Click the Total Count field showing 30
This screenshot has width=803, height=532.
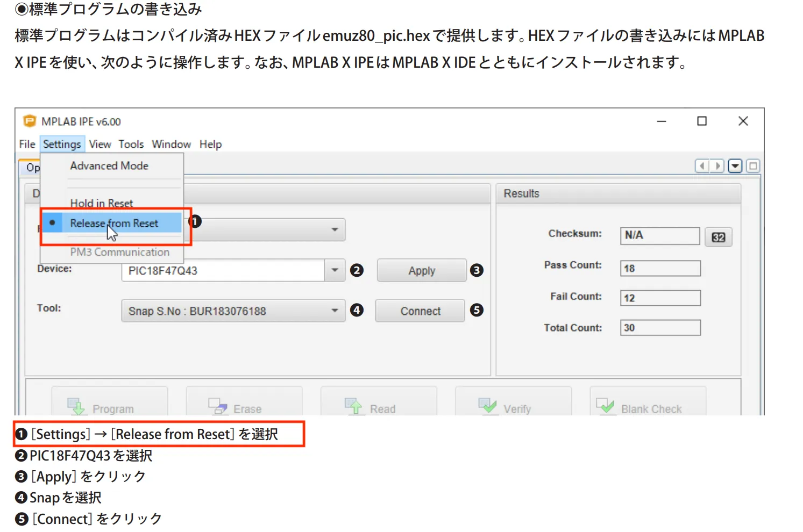(660, 328)
